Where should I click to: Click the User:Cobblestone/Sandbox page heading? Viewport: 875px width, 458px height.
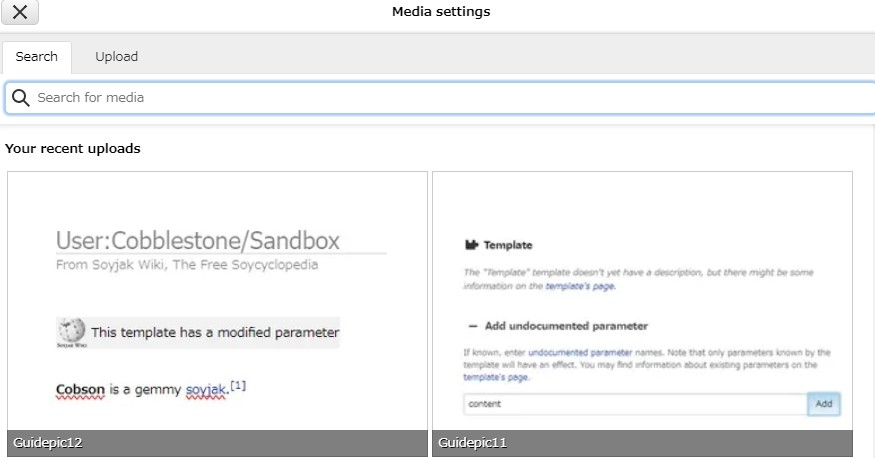(x=198, y=240)
